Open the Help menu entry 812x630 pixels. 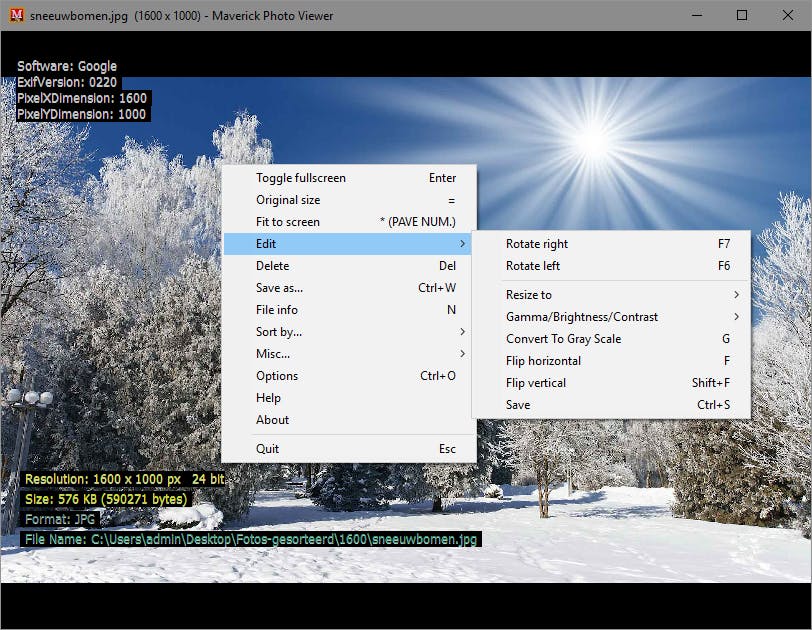pyautogui.click(x=349, y=398)
